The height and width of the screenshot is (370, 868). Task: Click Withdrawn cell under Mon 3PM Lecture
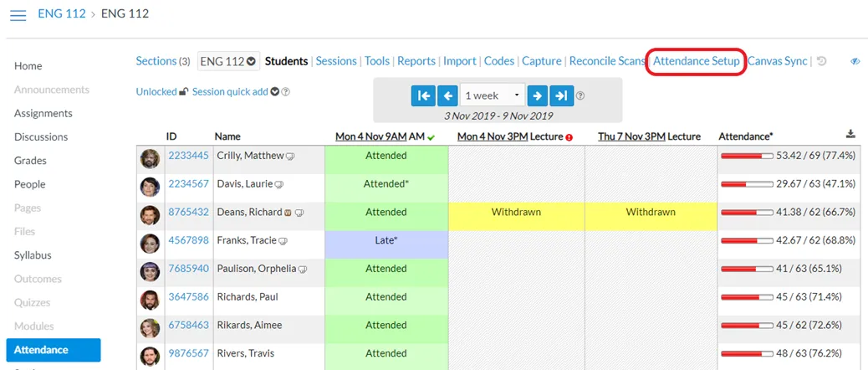pos(517,215)
